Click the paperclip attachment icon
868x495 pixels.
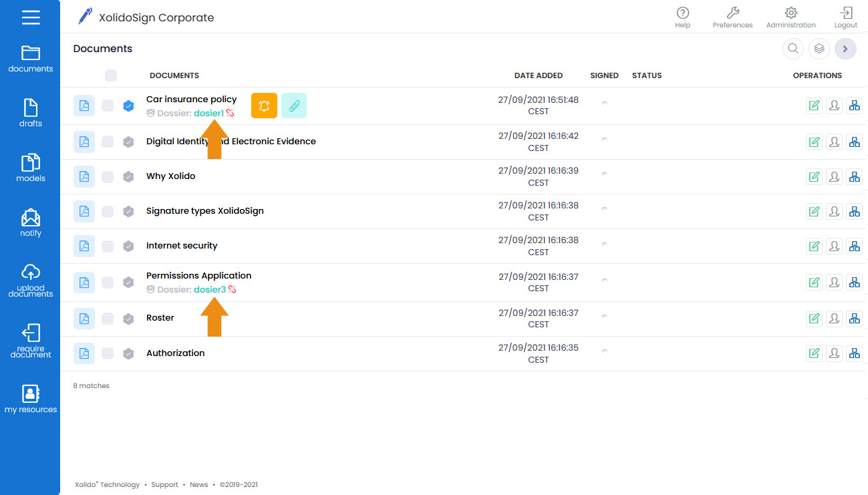coord(294,106)
